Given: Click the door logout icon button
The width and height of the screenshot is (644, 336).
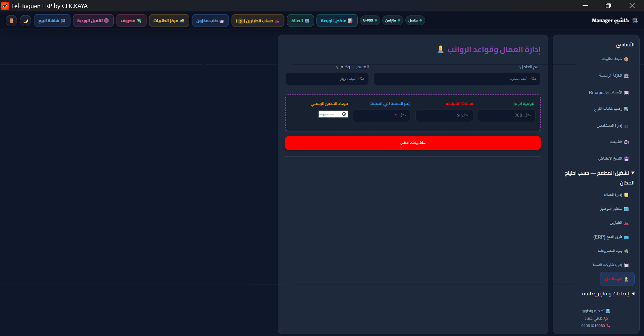Looking at the screenshot, I should click(x=11, y=20).
